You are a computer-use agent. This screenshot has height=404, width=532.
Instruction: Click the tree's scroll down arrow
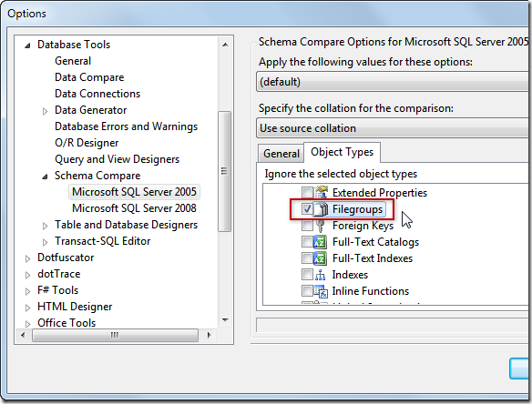click(x=225, y=319)
